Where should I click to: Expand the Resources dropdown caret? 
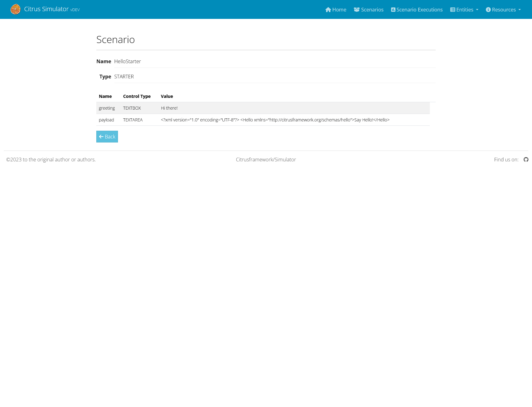click(519, 10)
